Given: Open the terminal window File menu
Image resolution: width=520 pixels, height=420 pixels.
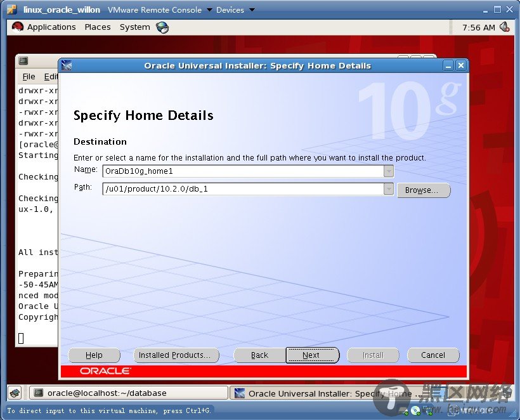Looking at the screenshot, I should pyautogui.click(x=29, y=77).
